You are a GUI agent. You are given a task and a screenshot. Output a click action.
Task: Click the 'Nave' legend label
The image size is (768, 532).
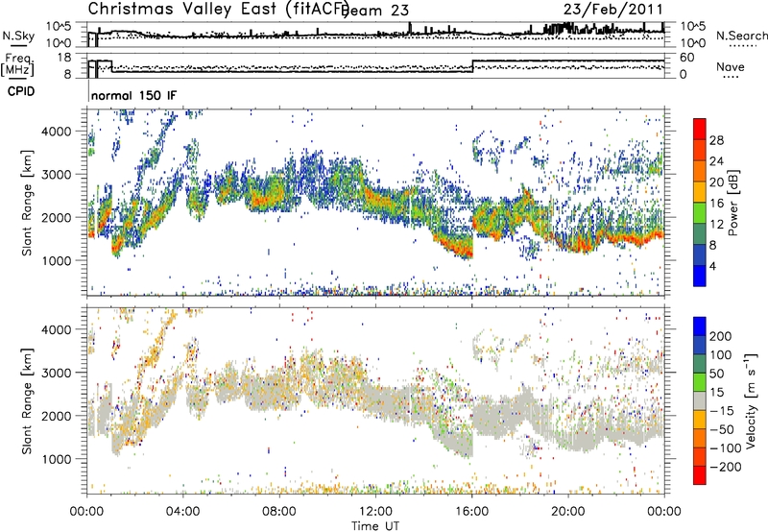pyautogui.click(x=731, y=66)
